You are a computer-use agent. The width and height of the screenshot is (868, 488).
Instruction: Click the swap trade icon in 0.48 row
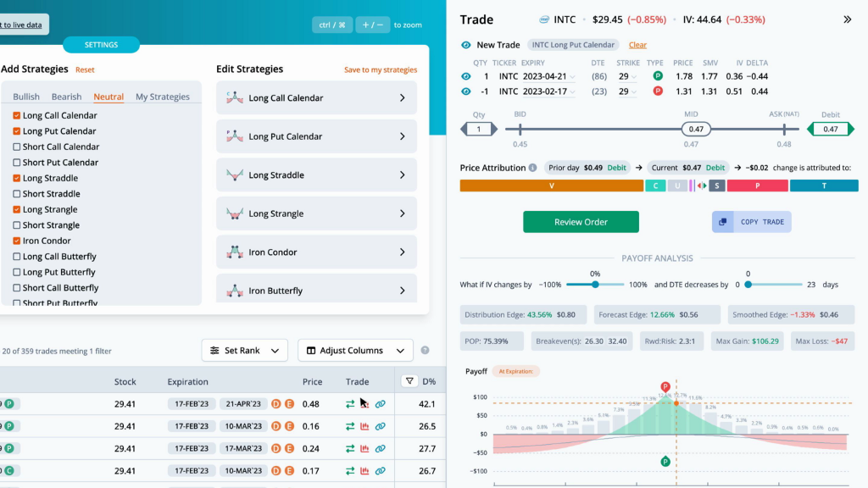[x=350, y=404]
